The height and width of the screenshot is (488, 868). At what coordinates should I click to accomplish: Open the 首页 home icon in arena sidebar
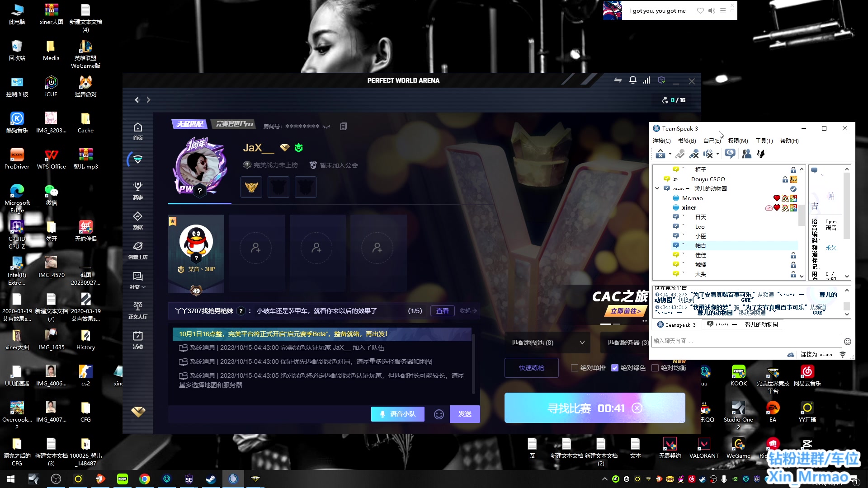click(x=138, y=131)
